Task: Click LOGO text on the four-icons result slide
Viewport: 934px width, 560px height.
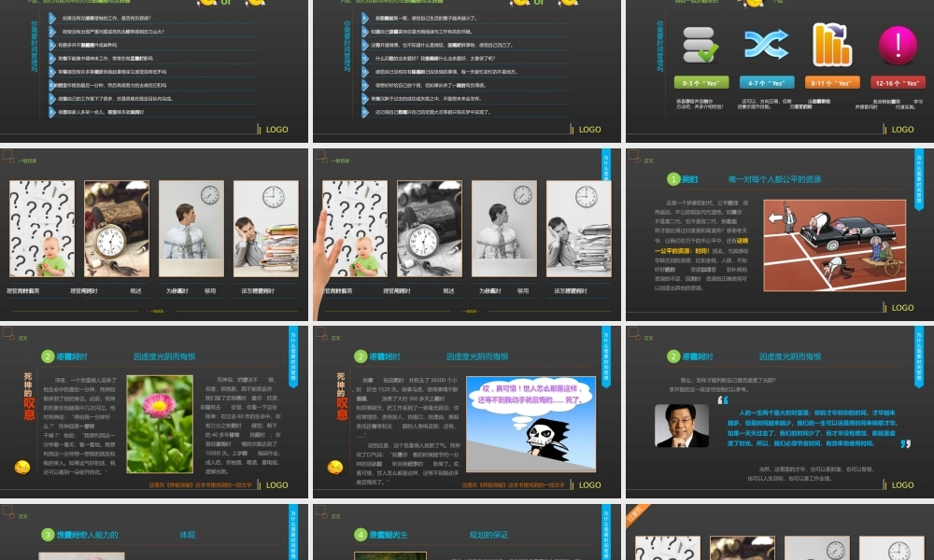Action: pyautogui.click(x=902, y=129)
